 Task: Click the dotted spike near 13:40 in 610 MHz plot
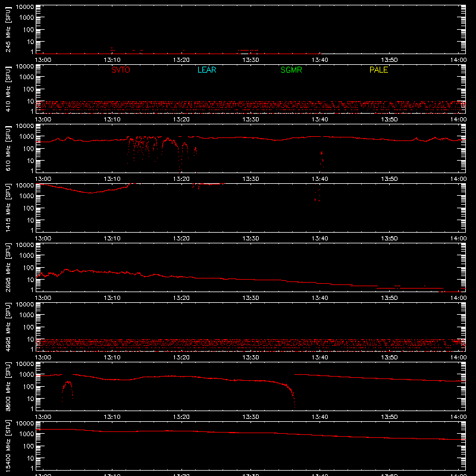point(322,159)
